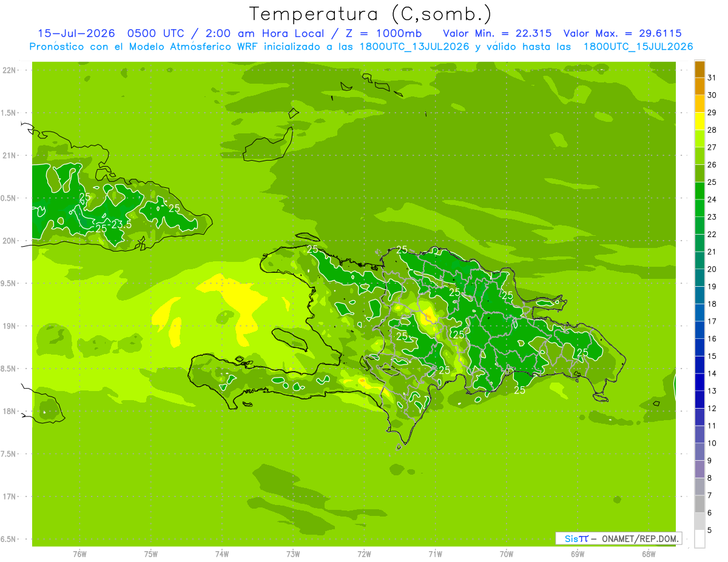
Task: Click the '72W' longitude label
Action: pyautogui.click(x=364, y=554)
